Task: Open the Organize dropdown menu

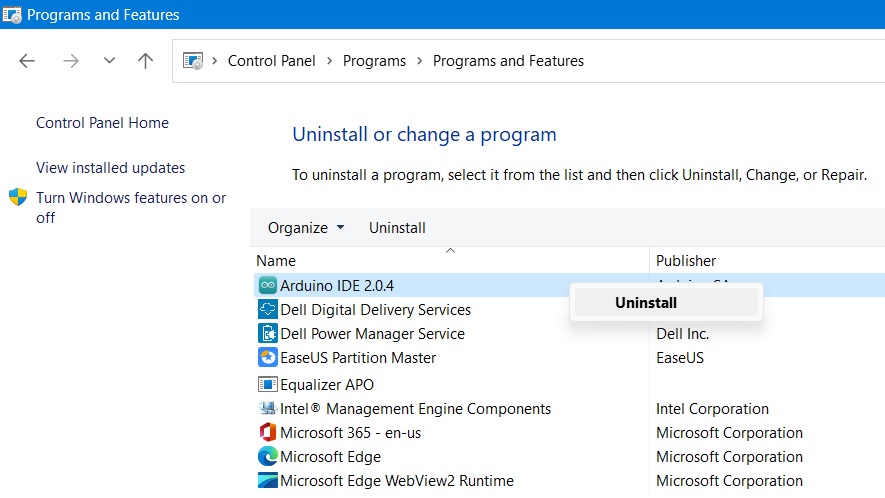Action: (306, 228)
